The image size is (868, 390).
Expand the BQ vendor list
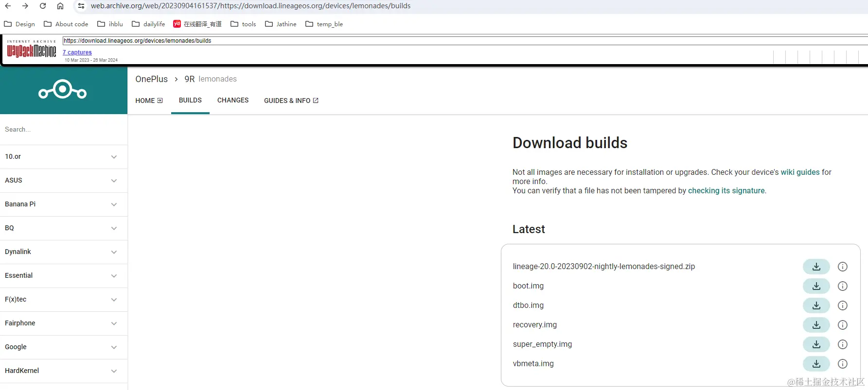(64, 228)
